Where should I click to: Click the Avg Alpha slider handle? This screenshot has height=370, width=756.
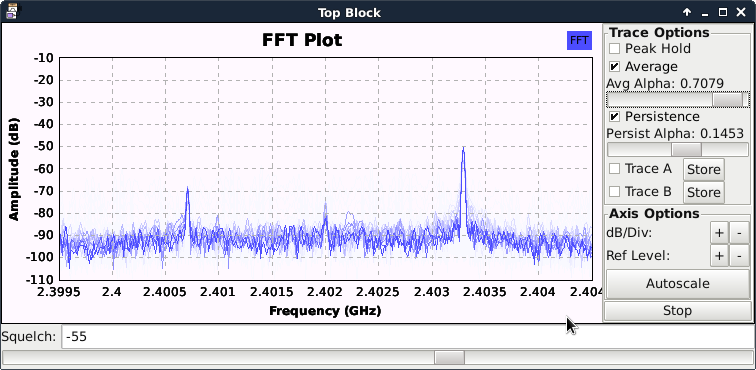tap(728, 100)
